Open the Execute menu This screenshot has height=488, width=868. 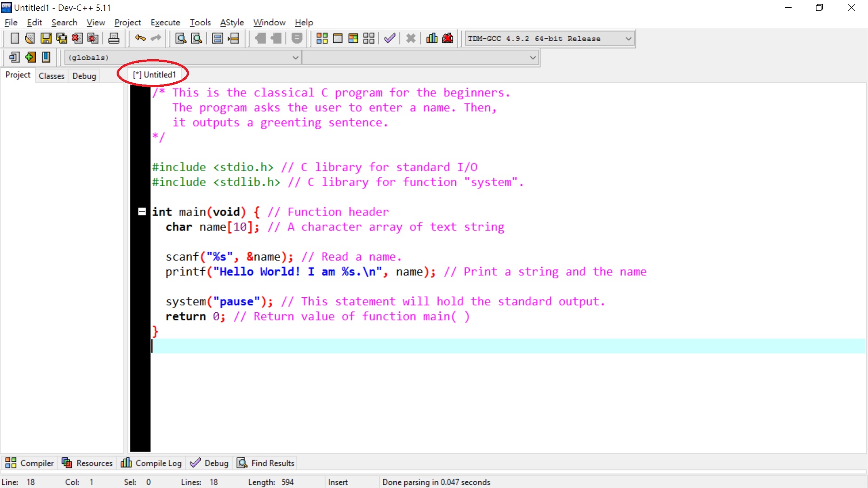[165, 22]
